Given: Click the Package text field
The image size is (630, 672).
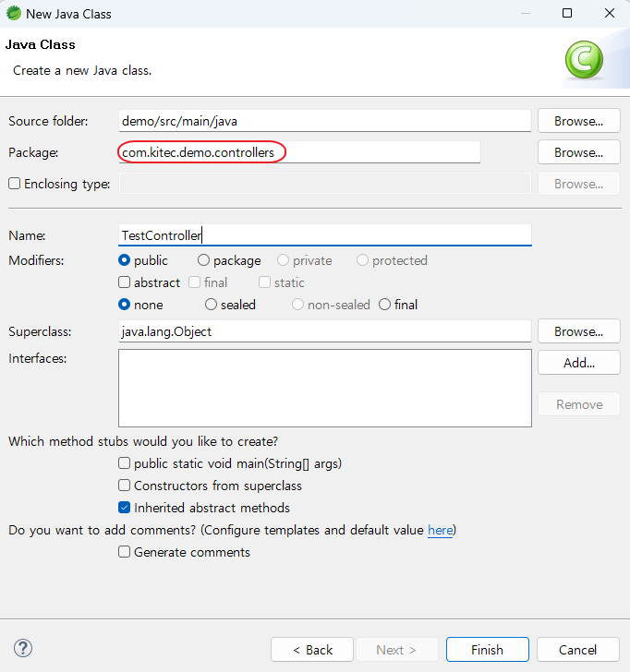Looking at the screenshot, I should click(299, 152).
